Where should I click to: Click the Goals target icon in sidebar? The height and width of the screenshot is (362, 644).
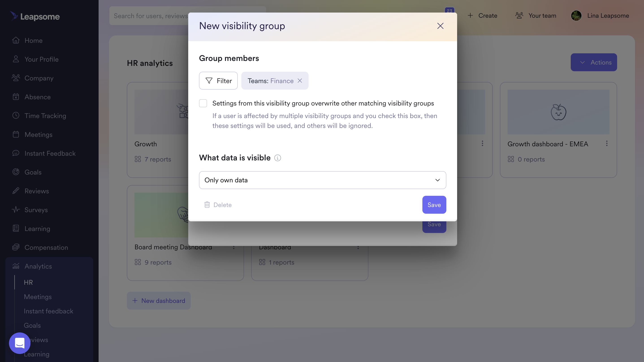click(x=16, y=172)
